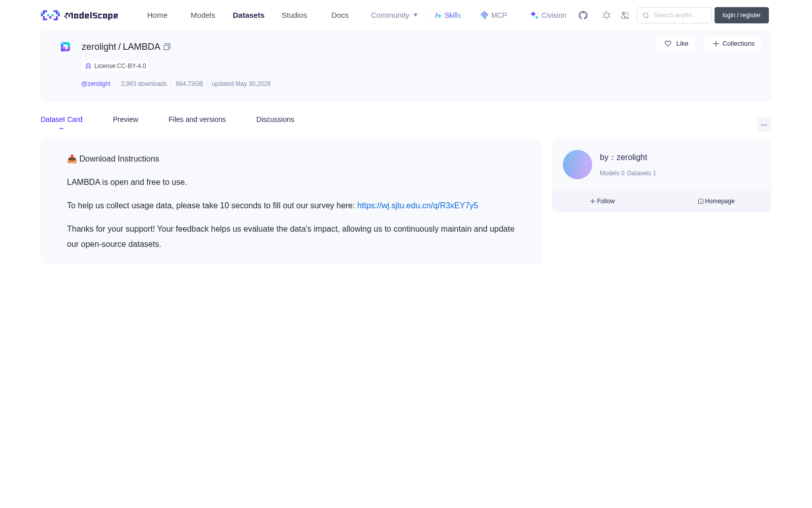Open the ModelScope logo homepage
Image resolution: width=812 pixels, height=508 pixels.
pos(79,15)
